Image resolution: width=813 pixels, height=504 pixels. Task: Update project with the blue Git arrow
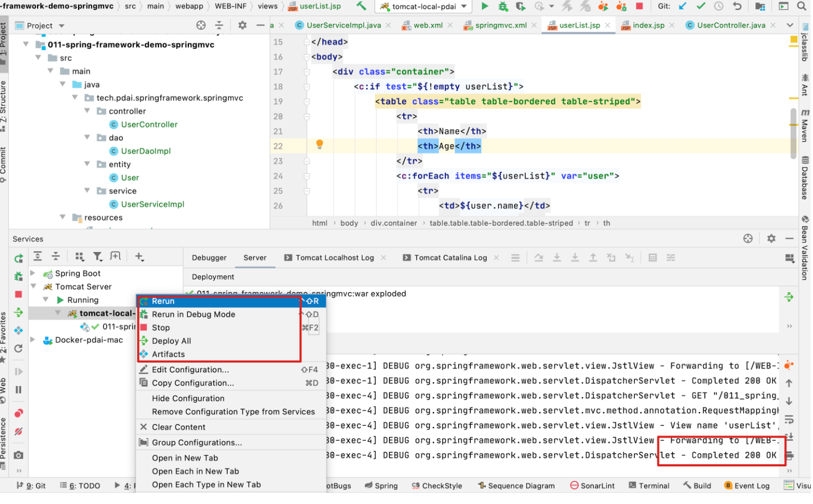pos(683,6)
